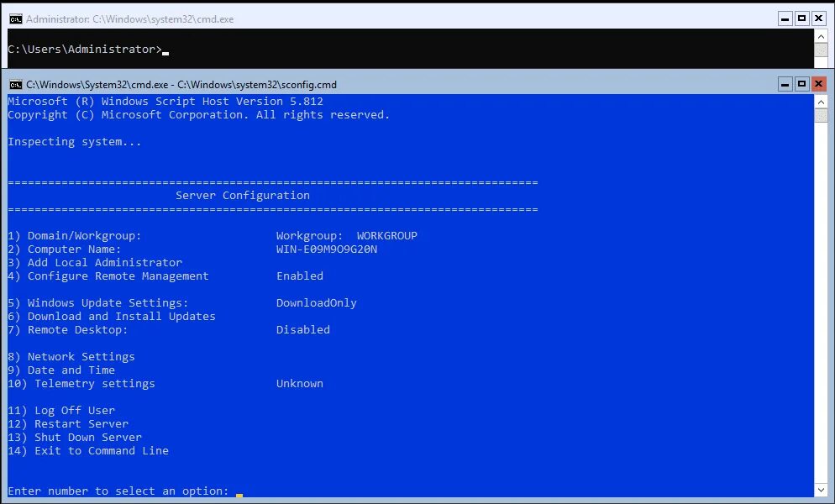
Task: Click the 'Enabled' remote management value
Action: pos(300,276)
